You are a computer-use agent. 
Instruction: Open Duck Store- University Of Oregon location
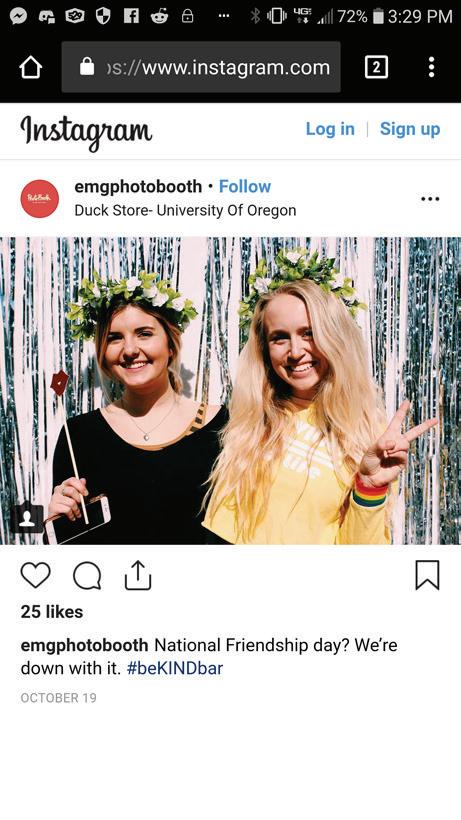185,210
